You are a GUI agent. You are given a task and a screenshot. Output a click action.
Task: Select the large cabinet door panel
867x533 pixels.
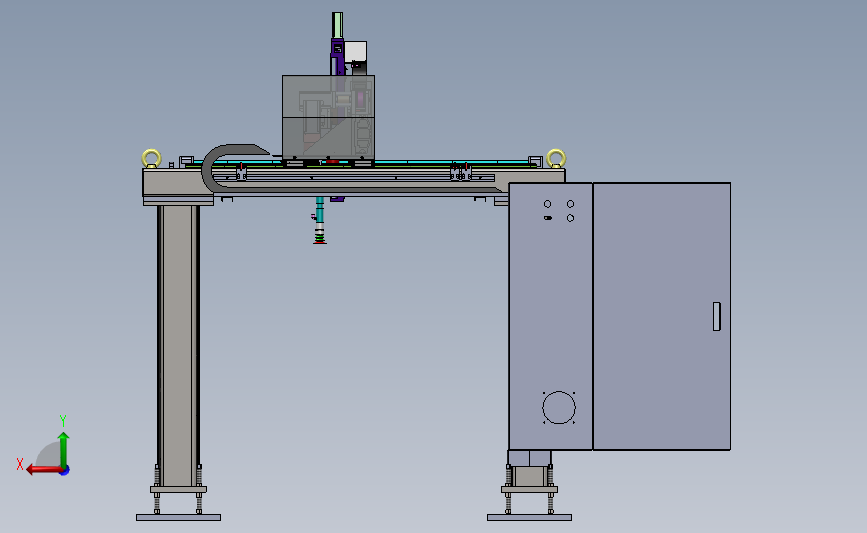click(661, 316)
